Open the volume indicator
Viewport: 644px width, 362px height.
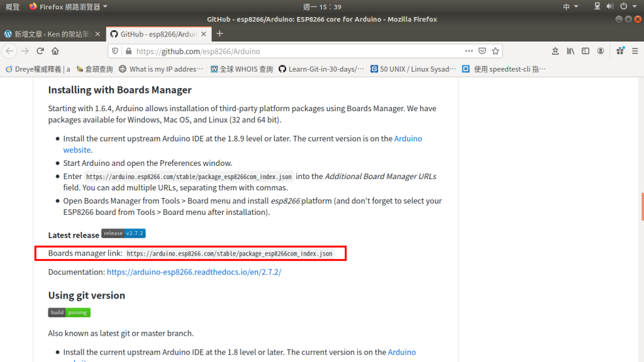[x=610, y=6]
